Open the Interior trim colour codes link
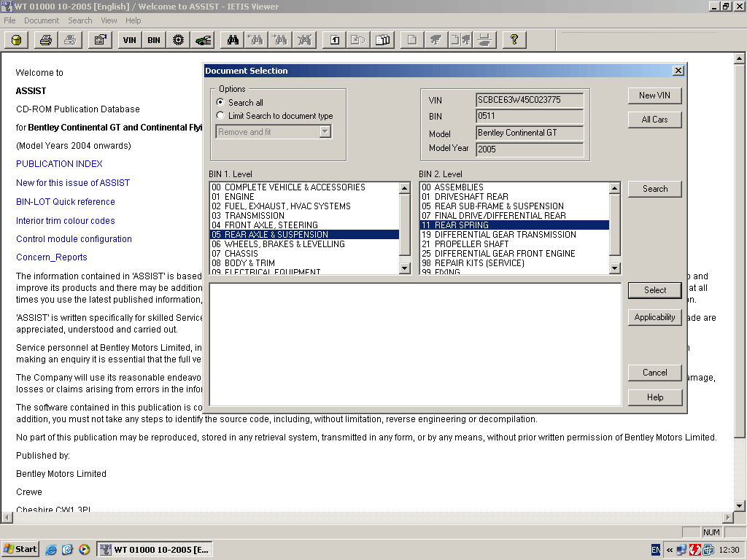The image size is (747, 560). pos(65,221)
